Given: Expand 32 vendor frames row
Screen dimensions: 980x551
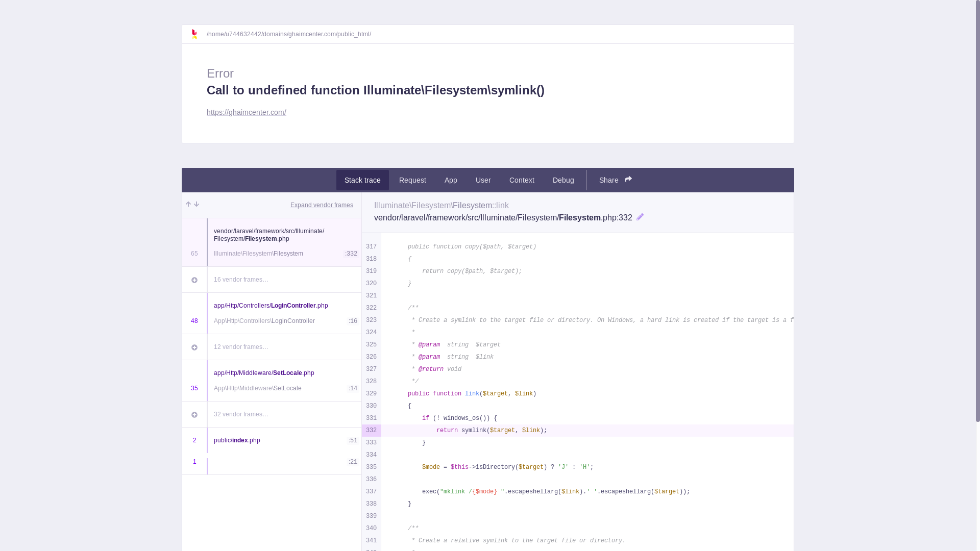Looking at the screenshot, I should 272,414.
